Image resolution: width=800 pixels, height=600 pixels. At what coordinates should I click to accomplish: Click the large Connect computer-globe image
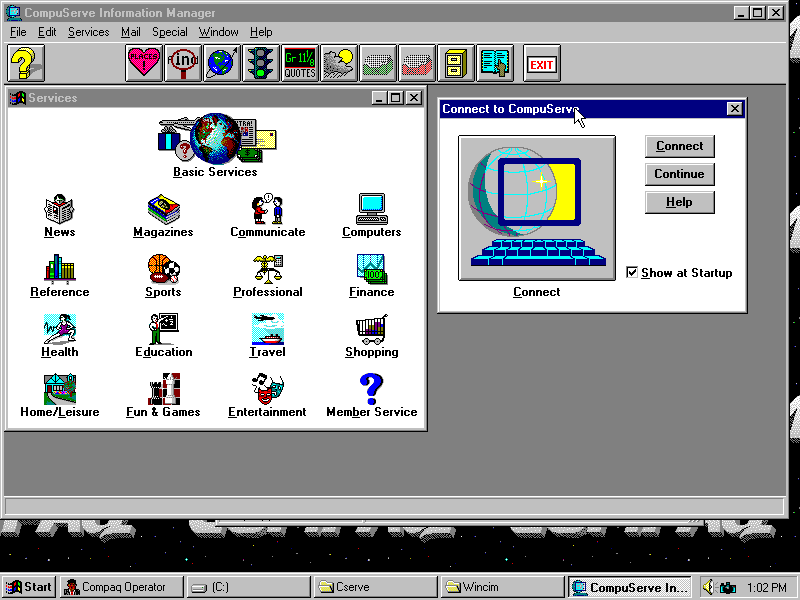537,208
